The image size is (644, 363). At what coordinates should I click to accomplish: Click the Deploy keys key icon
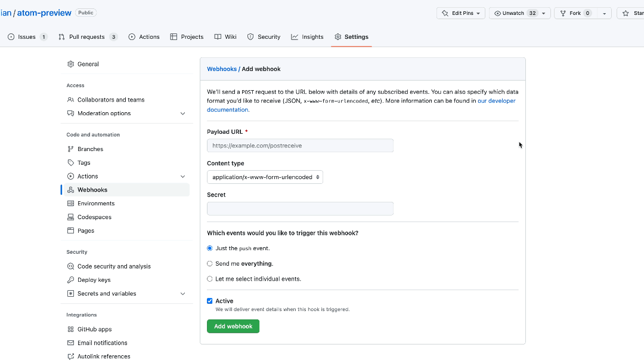pos(70,280)
